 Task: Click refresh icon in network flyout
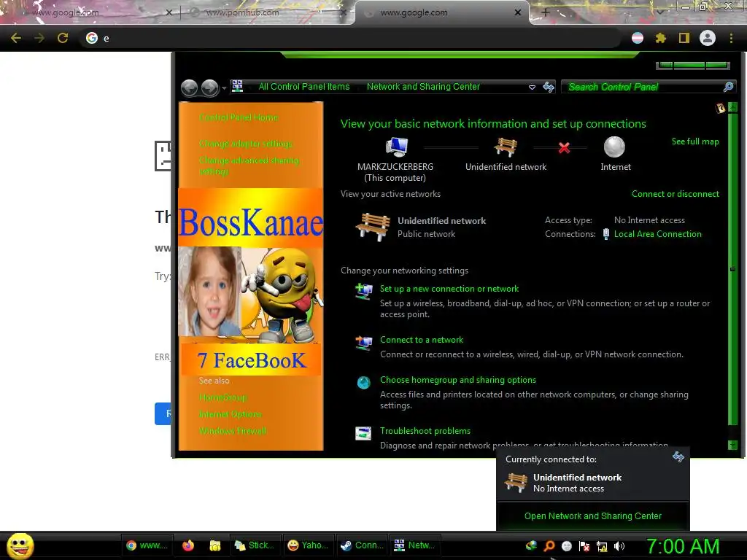678,457
